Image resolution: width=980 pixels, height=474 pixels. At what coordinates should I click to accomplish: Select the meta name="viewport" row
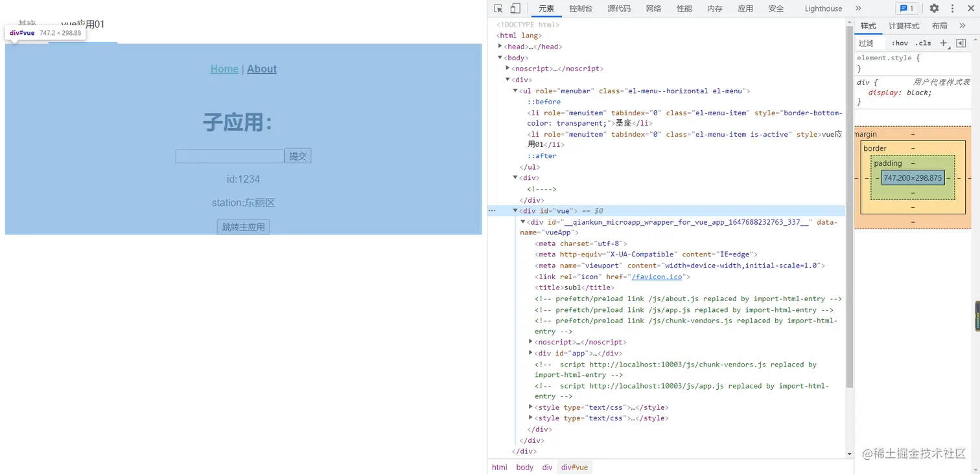[680, 265]
